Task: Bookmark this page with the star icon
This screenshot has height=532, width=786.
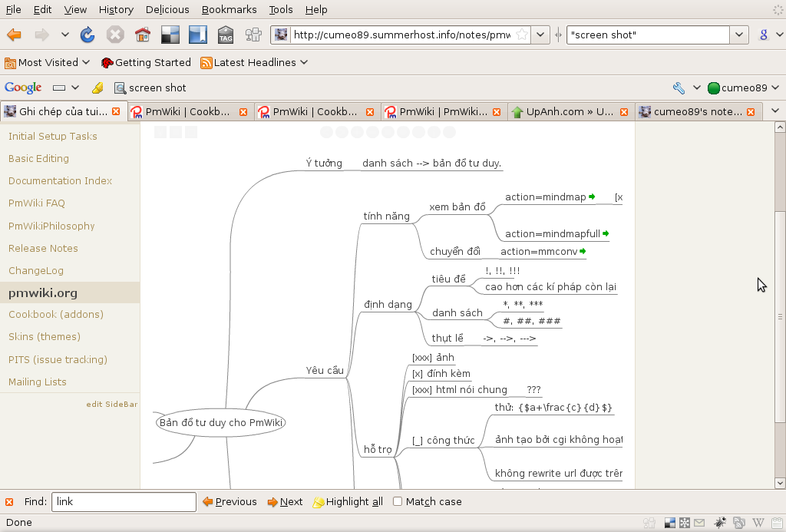Action: click(x=522, y=35)
